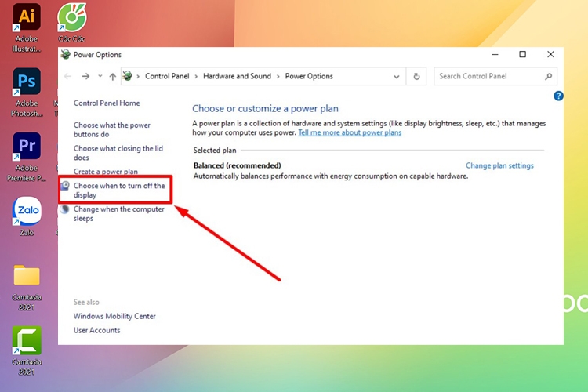Open User Accounts link
Viewport: 588px width, 392px height.
(x=96, y=331)
